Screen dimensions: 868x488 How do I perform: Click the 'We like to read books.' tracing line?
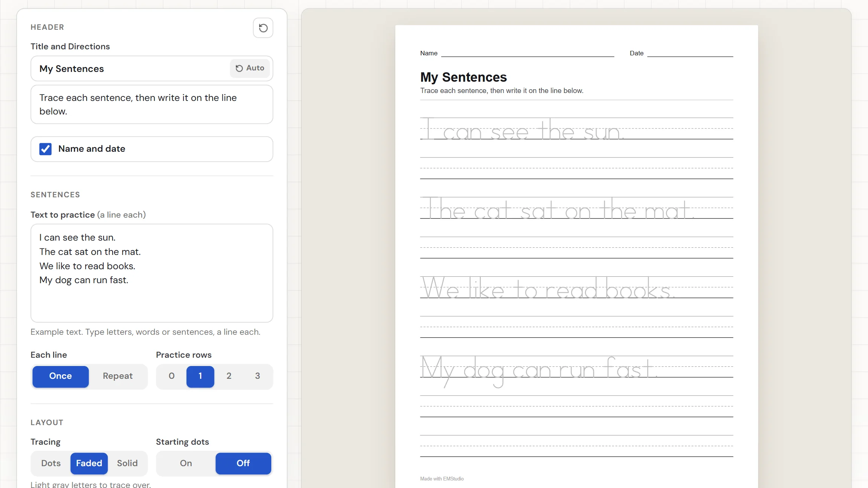pyautogui.click(x=548, y=288)
